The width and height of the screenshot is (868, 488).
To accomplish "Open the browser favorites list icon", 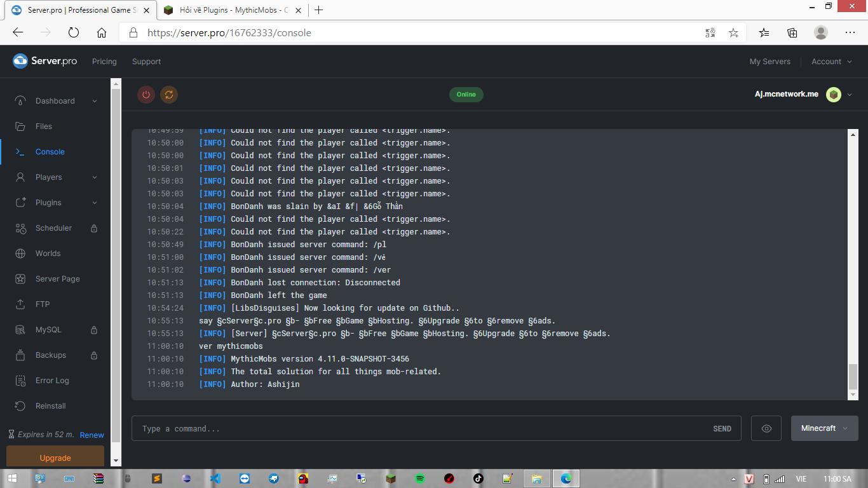I will pyautogui.click(x=764, y=32).
